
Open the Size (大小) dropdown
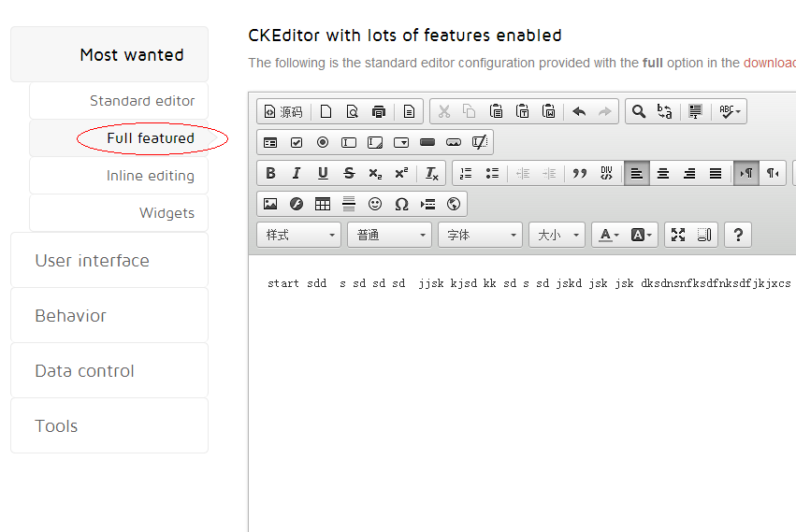557,235
